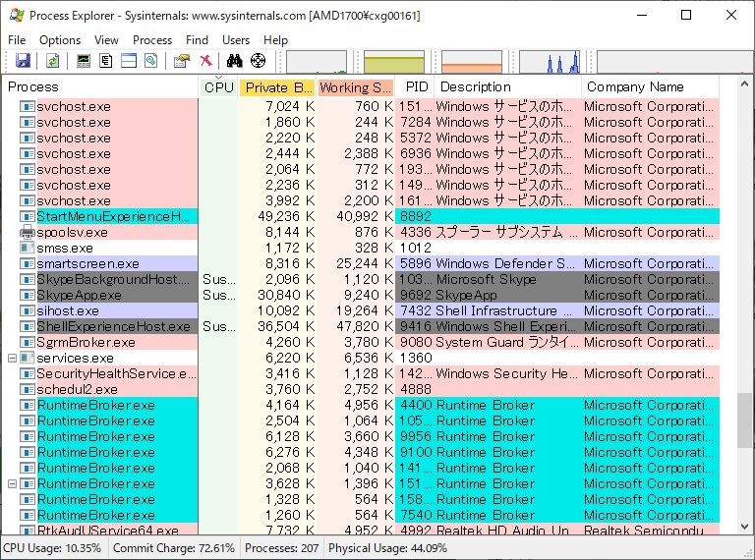The width and height of the screenshot is (755, 560).
Task: Click the printer icon of spoolsv.exe
Action: [28, 233]
